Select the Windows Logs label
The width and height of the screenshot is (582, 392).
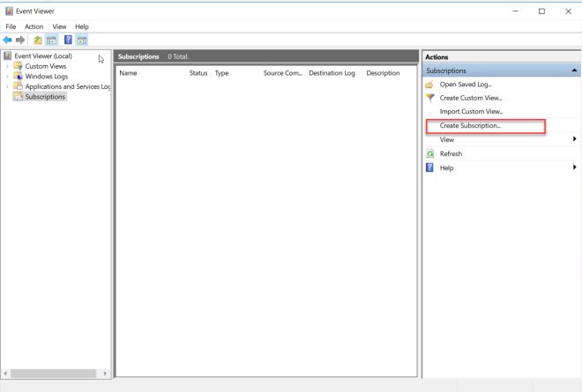pyautogui.click(x=47, y=77)
